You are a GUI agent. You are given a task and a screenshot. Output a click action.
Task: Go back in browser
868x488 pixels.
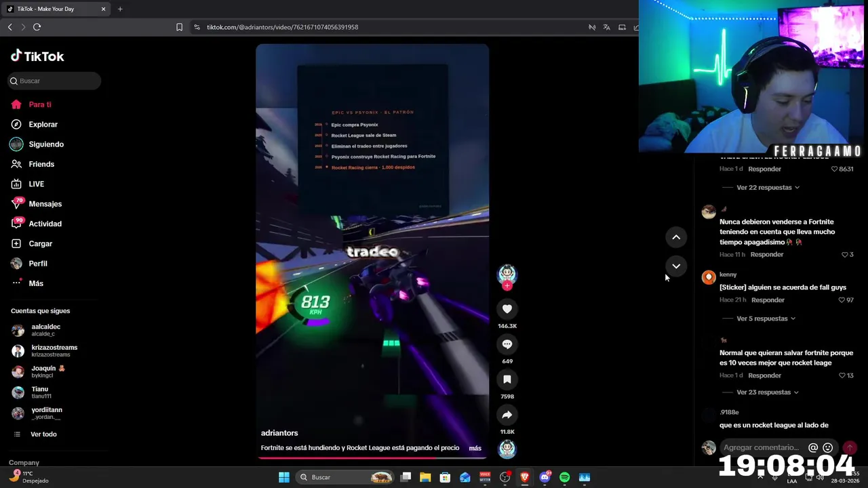[x=9, y=27]
